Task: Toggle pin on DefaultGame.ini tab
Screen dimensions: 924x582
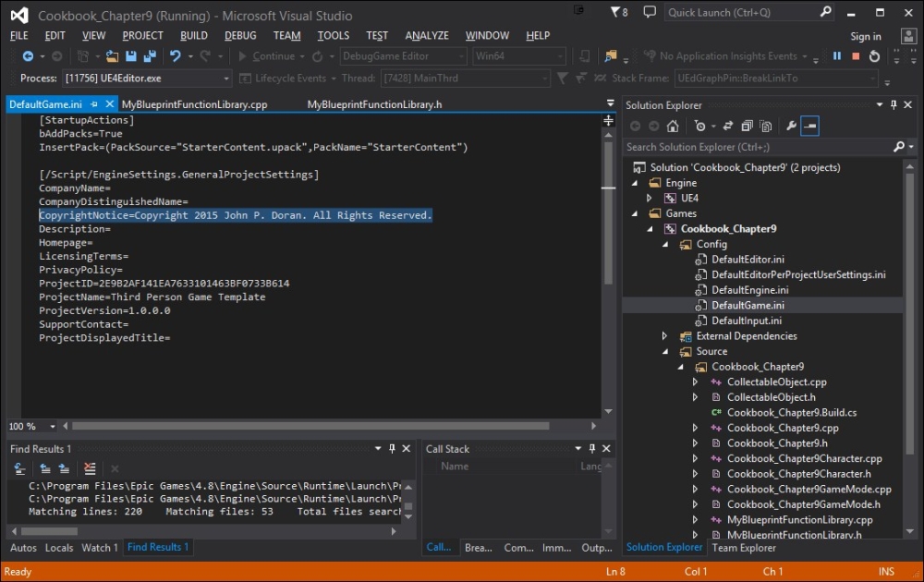Action: tap(94, 104)
